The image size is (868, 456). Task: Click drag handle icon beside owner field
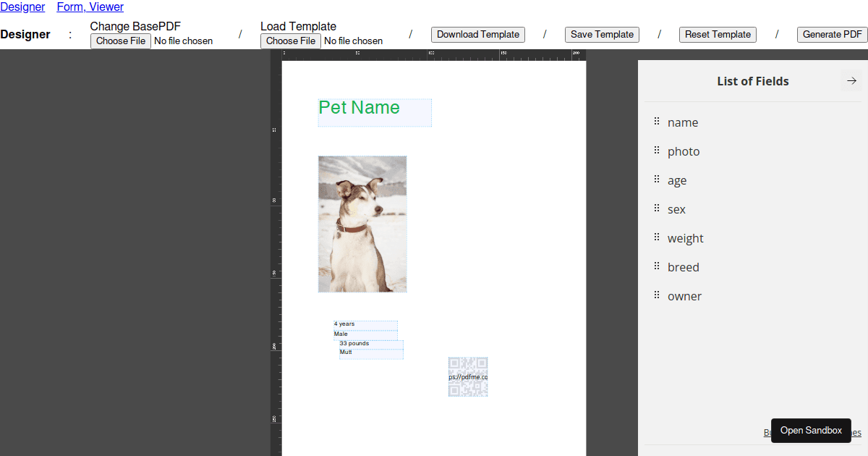coord(657,295)
